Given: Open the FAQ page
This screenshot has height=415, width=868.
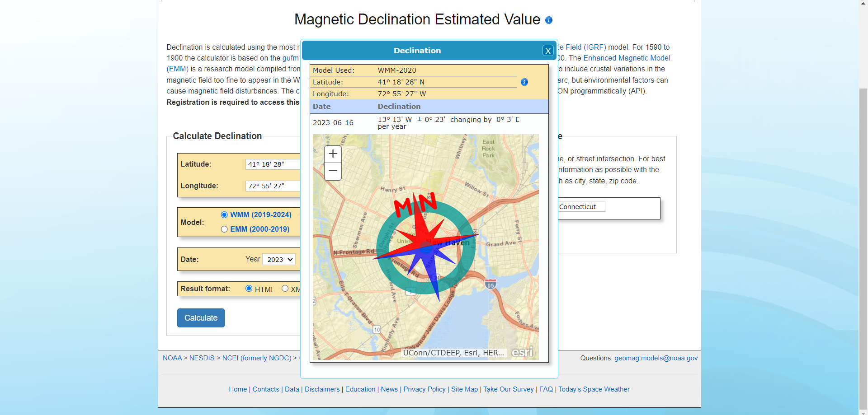Looking at the screenshot, I should 546,389.
